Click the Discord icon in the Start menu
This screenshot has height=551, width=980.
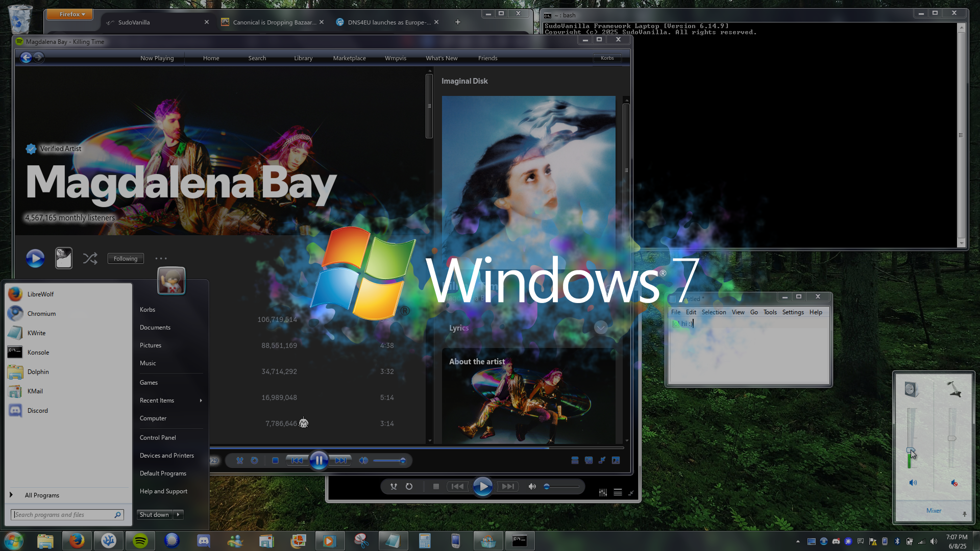tap(15, 411)
